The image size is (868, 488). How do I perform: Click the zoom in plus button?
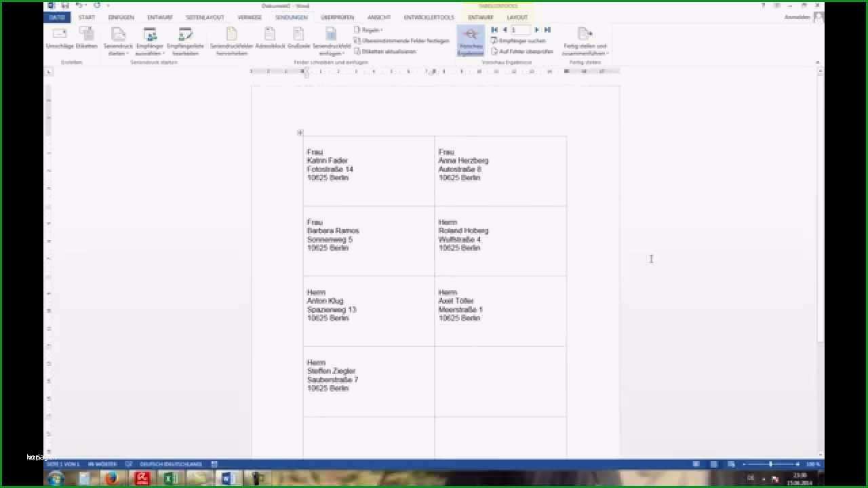click(797, 464)
